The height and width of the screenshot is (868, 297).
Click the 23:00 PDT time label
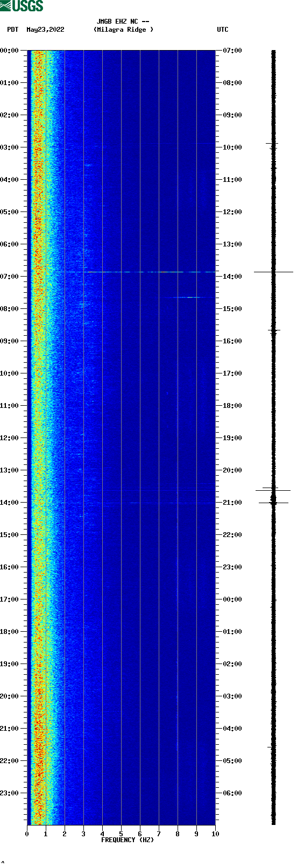pos(10,793)
